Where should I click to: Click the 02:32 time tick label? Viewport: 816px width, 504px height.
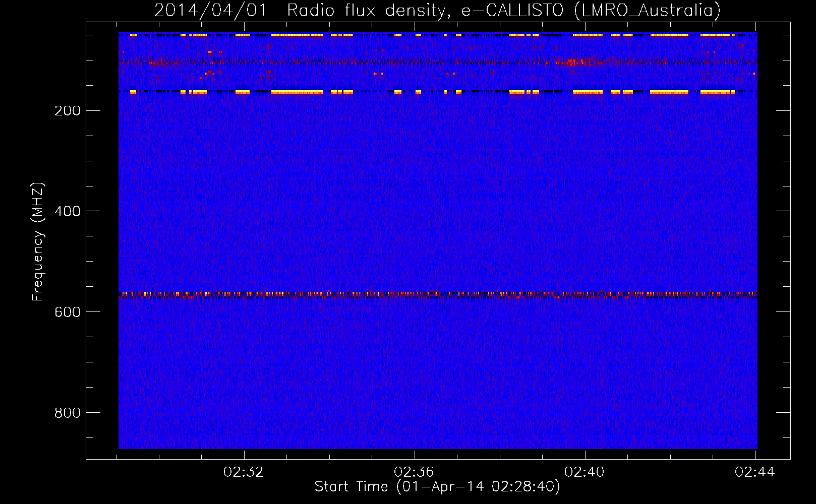244,472
